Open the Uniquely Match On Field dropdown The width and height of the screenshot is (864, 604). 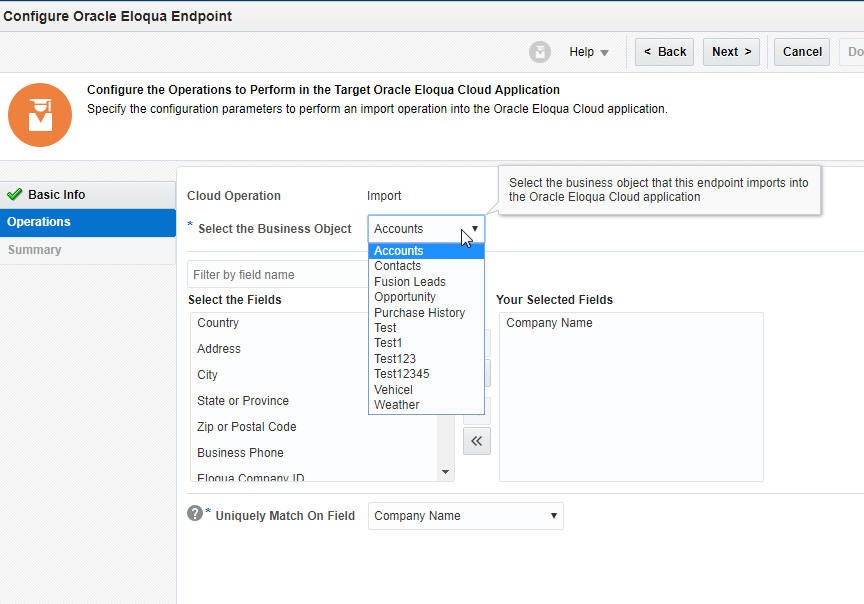tap(465, 516)
